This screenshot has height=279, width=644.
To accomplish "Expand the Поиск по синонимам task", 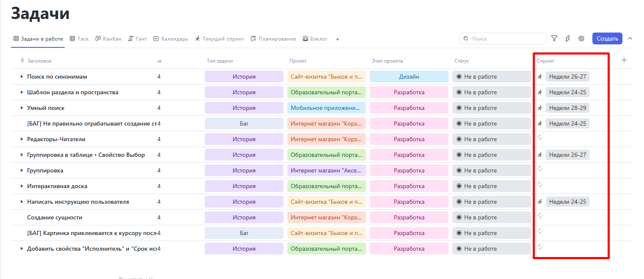I will [x=22, y=77].
